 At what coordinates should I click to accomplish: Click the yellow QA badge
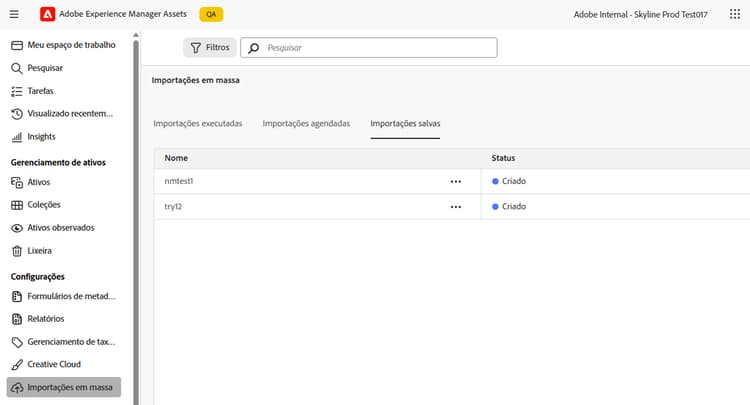pyautogui.click(x=211, y=14)
